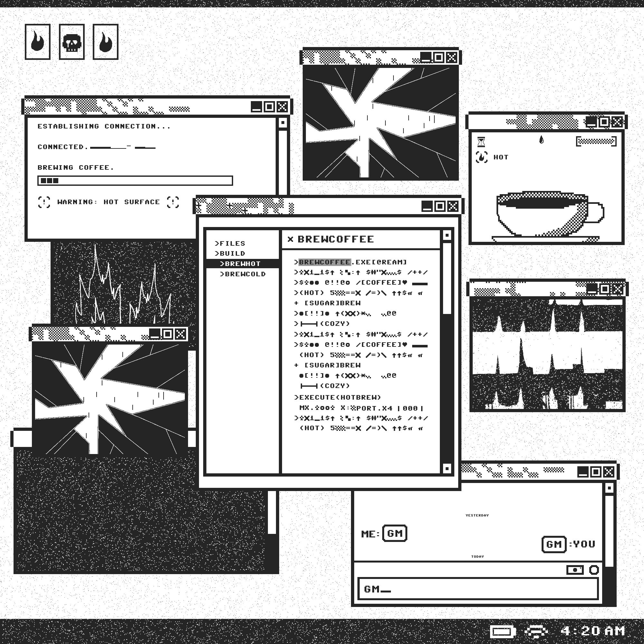The height and width of the screenshot is (644, 644).
Task: Open the first flame desktop icon
Action: [38, 42]
